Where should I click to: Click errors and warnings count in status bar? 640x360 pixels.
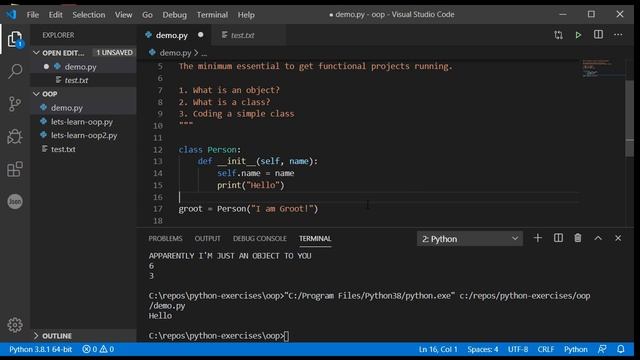click(x=98, y=349)
